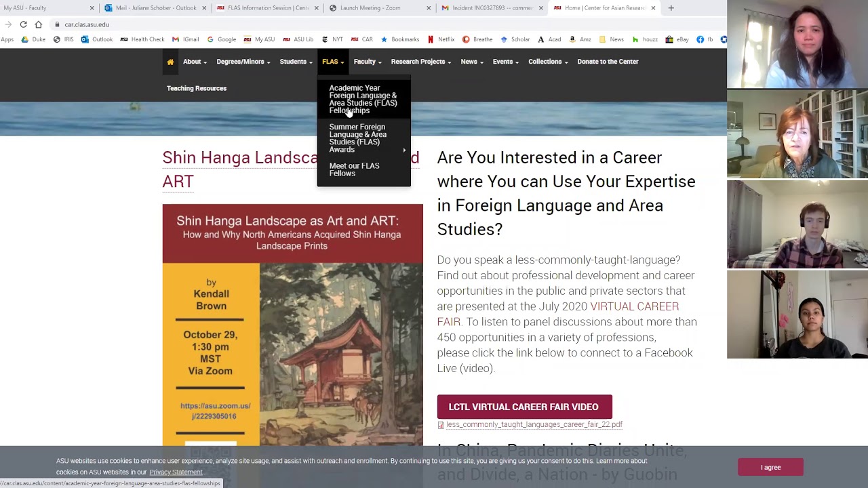Click Donate to the Center link
The width and height of the screenshot is (868, 488).
608,62
